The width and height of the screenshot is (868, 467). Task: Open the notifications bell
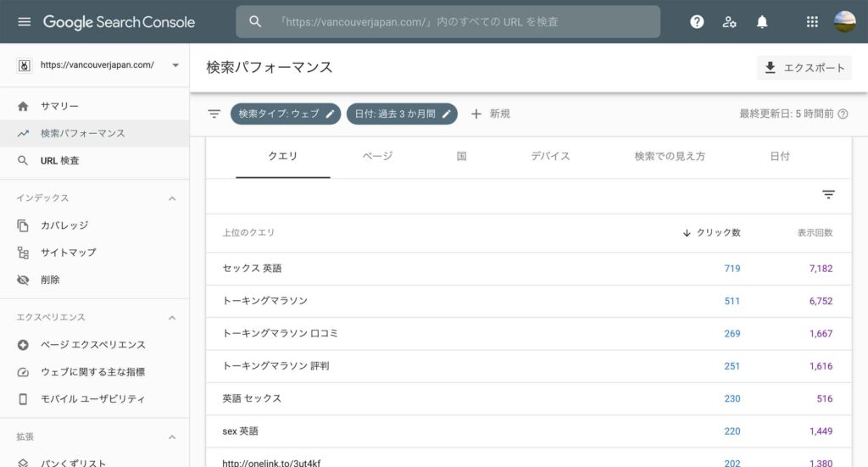pos(762,22)
